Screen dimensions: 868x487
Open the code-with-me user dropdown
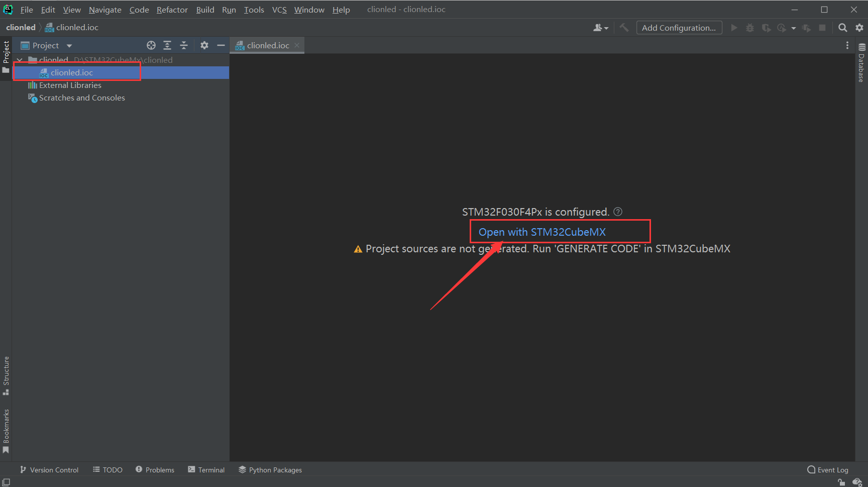point(601,28)
